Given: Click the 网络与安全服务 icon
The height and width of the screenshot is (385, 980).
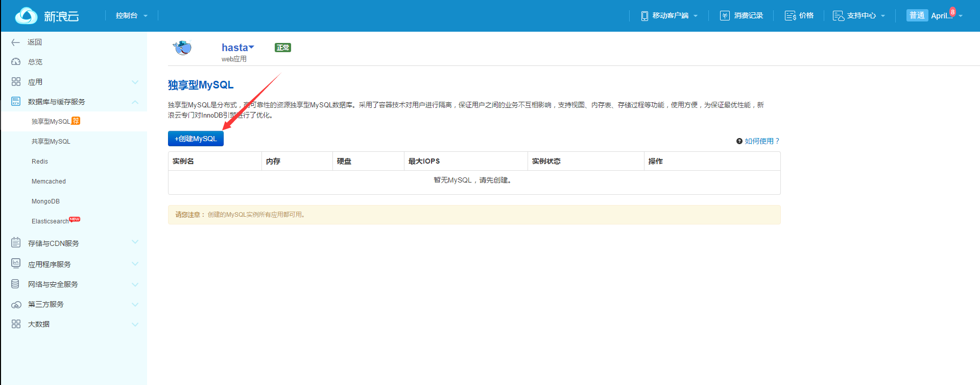Looking at the screenshot, I should (x=15, y=284).
